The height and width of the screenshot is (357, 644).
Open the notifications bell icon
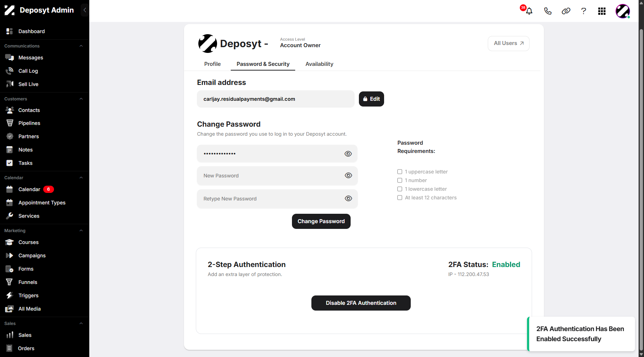[x=529, y=11]
